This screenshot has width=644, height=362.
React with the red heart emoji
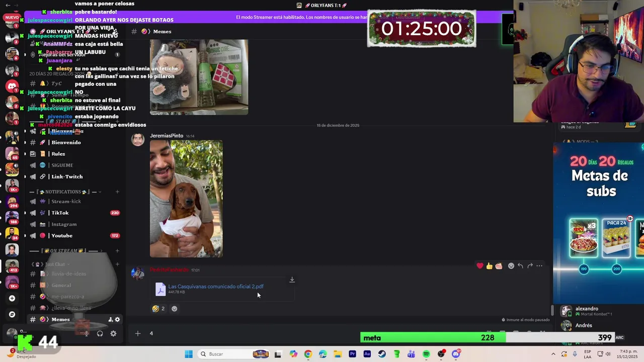tap(480, 266)
